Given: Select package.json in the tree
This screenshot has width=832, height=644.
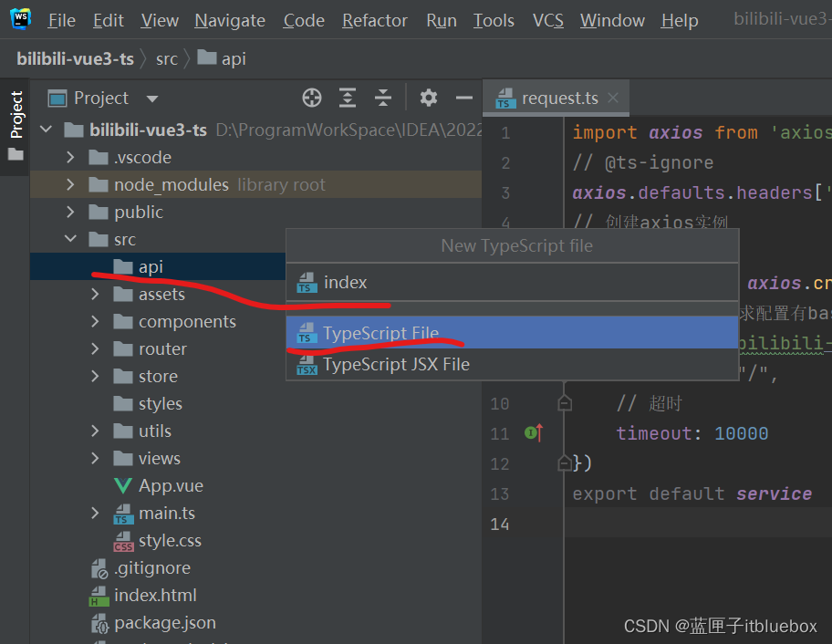Looking at the screenshot, I should point(164,623).
